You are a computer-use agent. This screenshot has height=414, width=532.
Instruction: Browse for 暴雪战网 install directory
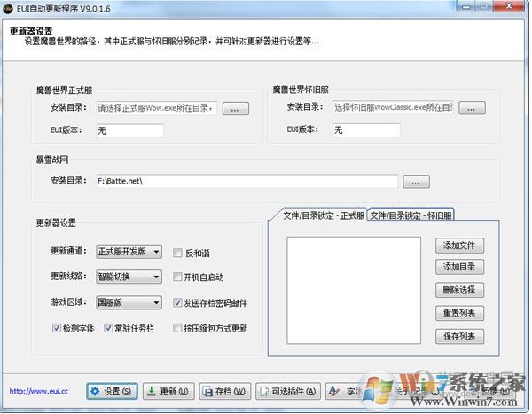click(x=417, y=182)
